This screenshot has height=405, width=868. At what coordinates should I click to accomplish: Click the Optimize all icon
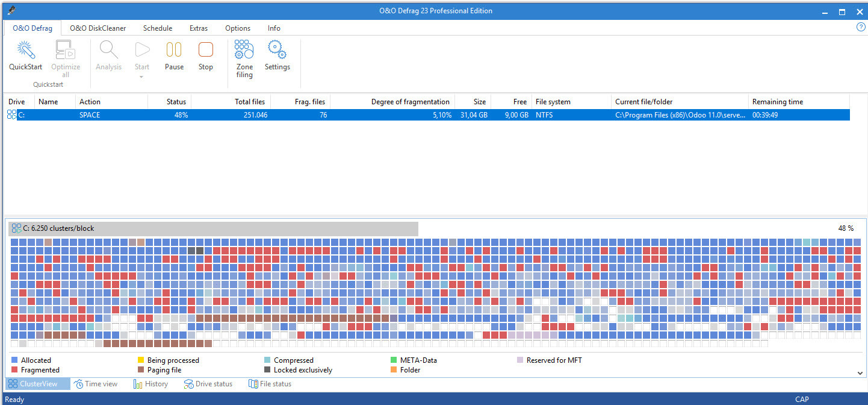tap(65, 49)
